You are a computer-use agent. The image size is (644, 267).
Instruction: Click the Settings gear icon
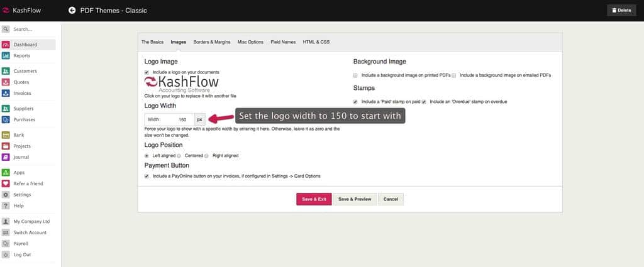6,195
